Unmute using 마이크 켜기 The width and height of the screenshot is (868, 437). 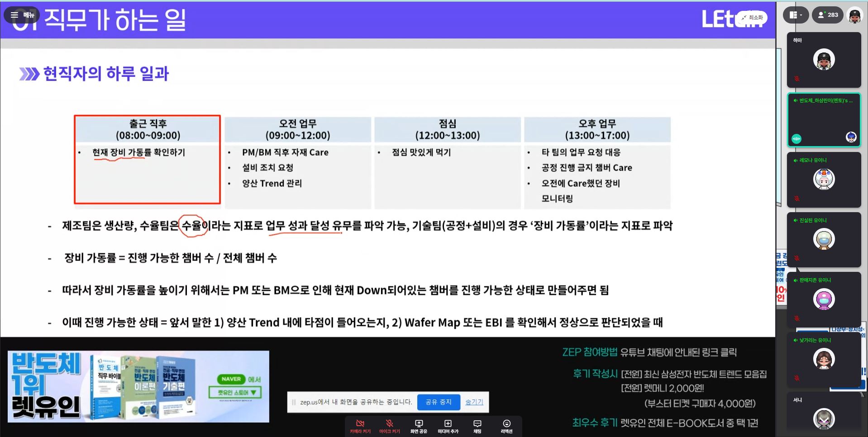tap(390, 427)
